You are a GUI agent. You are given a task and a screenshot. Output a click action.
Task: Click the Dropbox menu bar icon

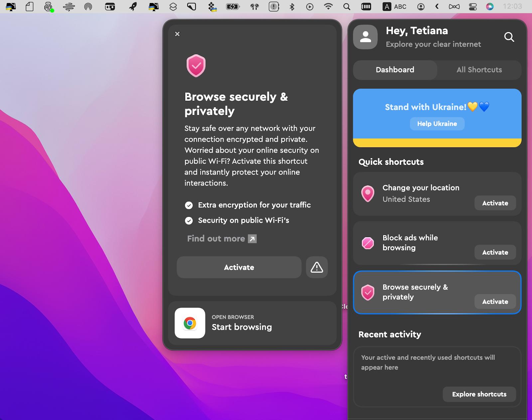pyautogui.click(x=212, y=7)
